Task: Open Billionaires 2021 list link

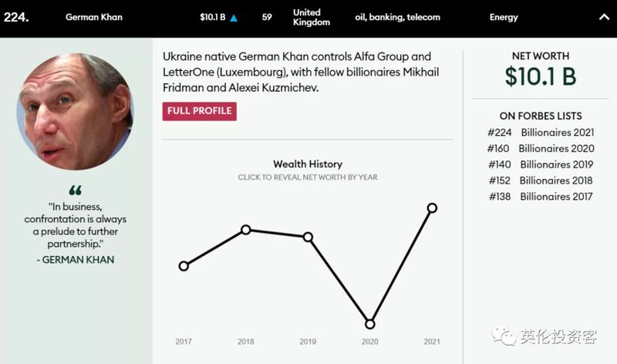Action: coord(557,133)
